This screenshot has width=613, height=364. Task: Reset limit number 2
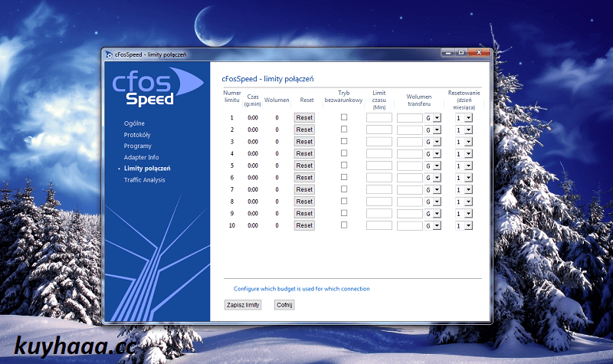[304, 130]
